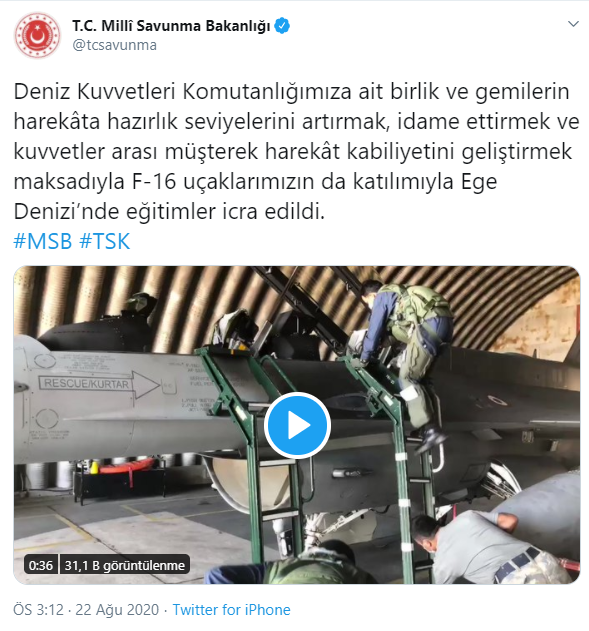Open the #TSK hashtag

(105, 241)
